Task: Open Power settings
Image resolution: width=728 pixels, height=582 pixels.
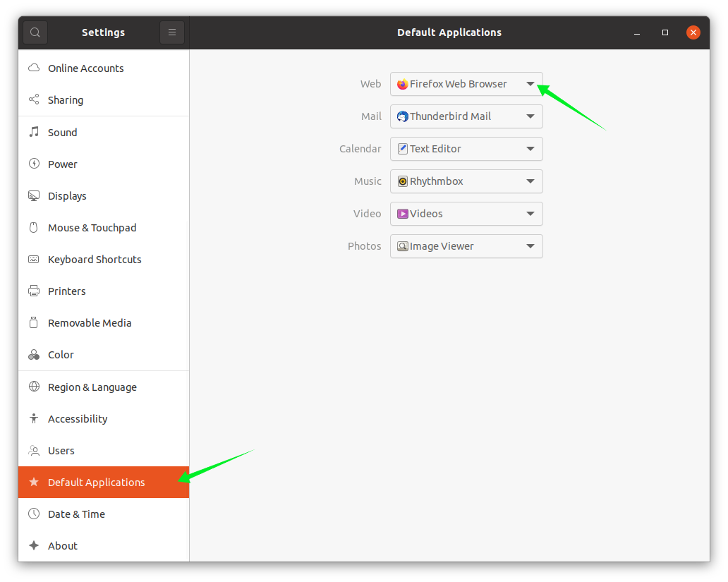Action: [104, 164]
